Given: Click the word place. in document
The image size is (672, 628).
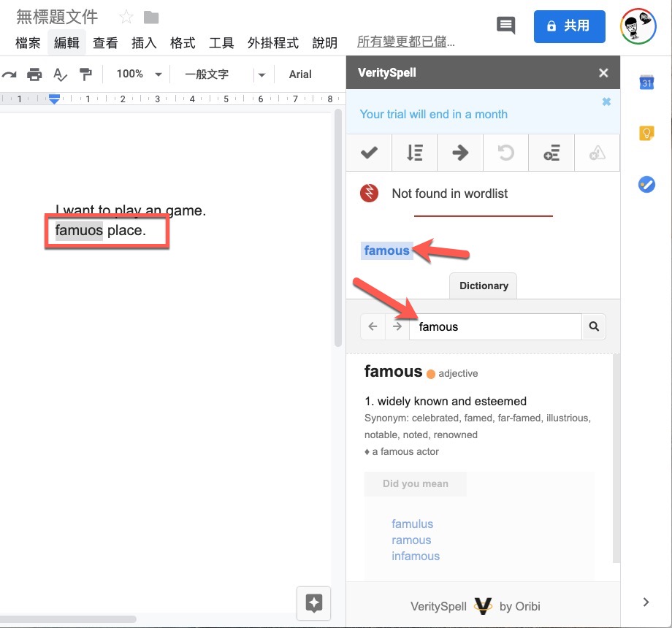Looking at the screenshot, I should 126,231.
